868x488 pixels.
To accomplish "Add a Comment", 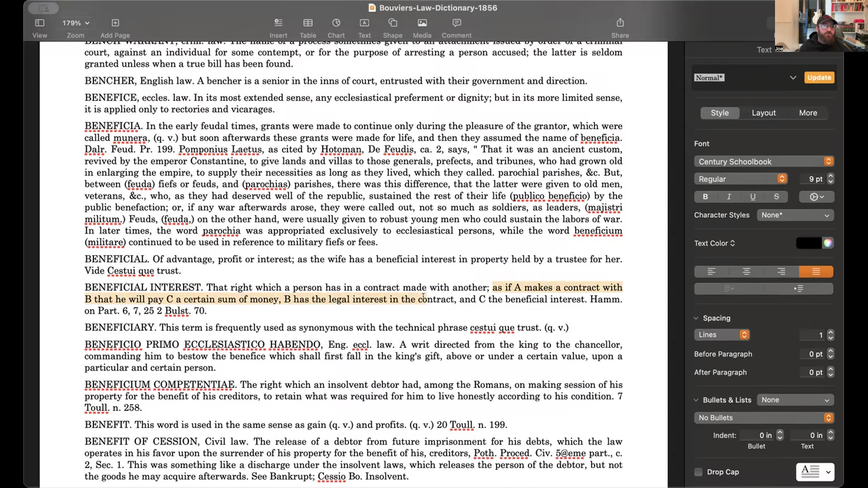I will (456, 27).
